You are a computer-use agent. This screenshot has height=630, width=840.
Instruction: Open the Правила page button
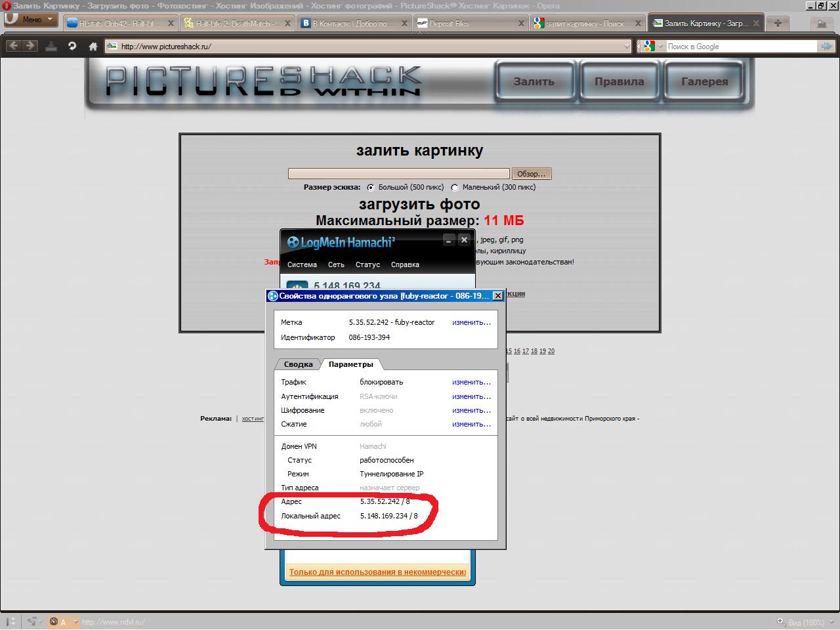[619, 81]
